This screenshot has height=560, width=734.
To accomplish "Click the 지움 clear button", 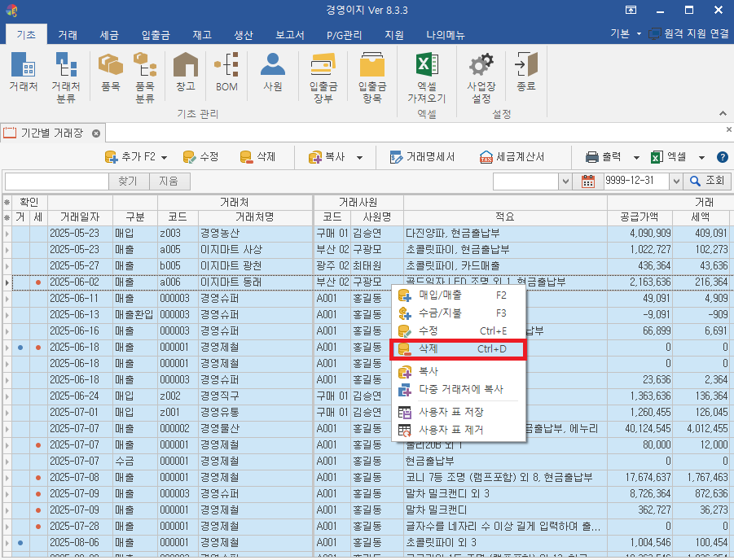I will click(x=169, y=182).
